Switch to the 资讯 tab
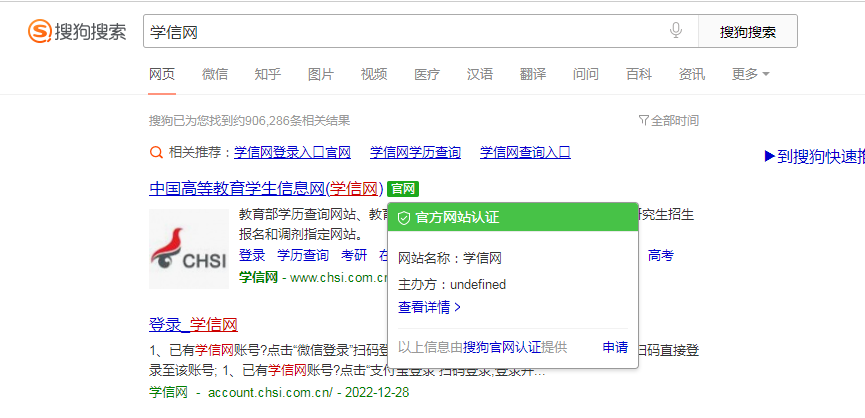 692,74
